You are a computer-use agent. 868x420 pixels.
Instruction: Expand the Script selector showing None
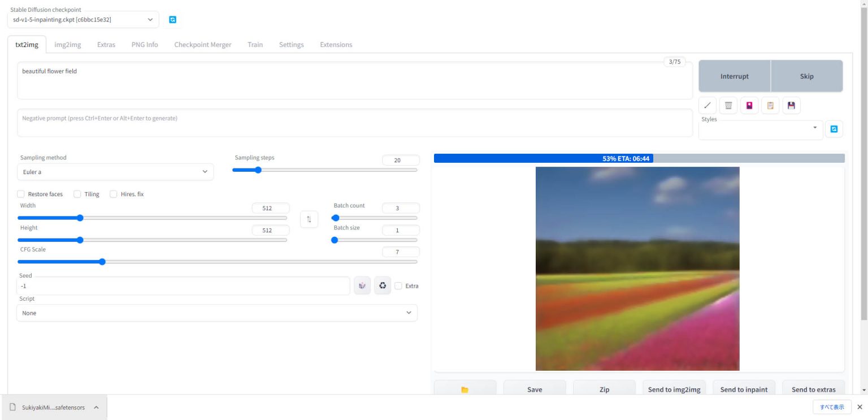[x=217, y=313]
